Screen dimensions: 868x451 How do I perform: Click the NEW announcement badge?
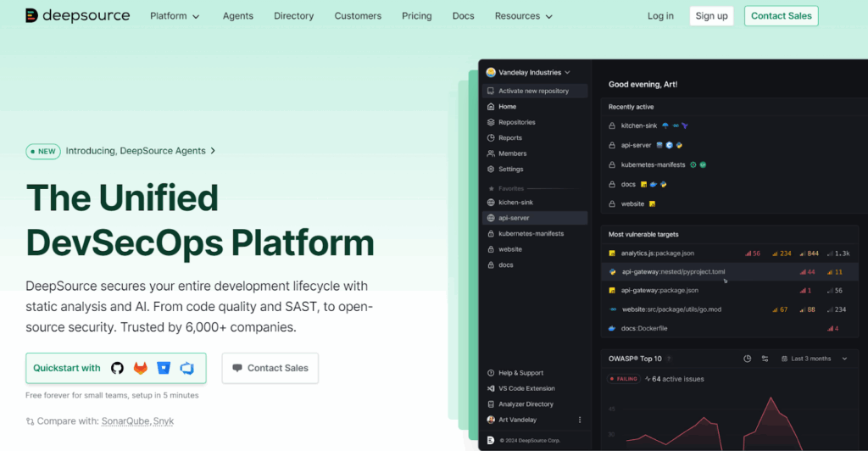[43, 151]
